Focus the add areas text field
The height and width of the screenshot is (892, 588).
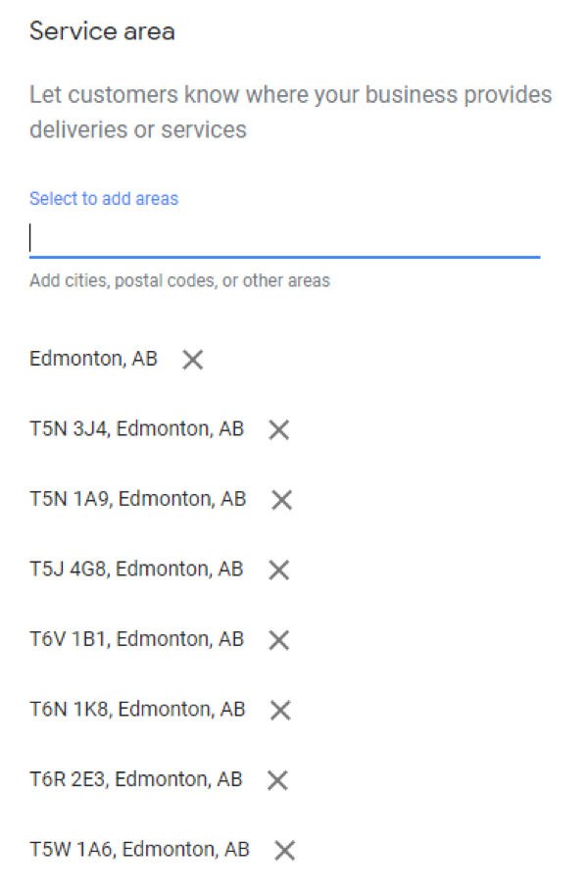pyautogui.click(x=284, y=238)
